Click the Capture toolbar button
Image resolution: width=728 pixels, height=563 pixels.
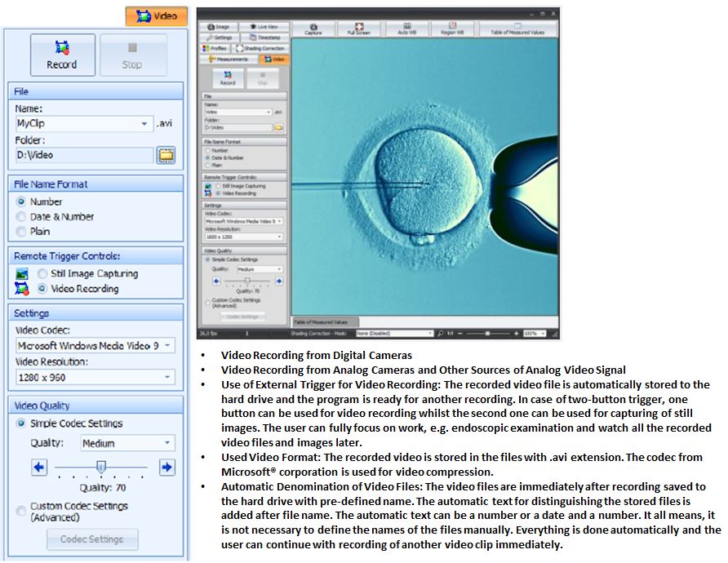coord(313,29)
